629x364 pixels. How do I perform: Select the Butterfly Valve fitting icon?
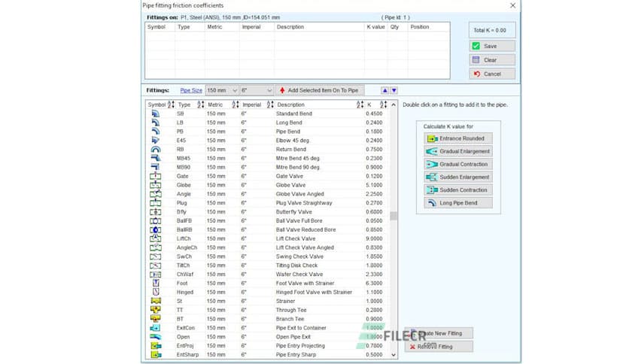click(x=156, y=212)
